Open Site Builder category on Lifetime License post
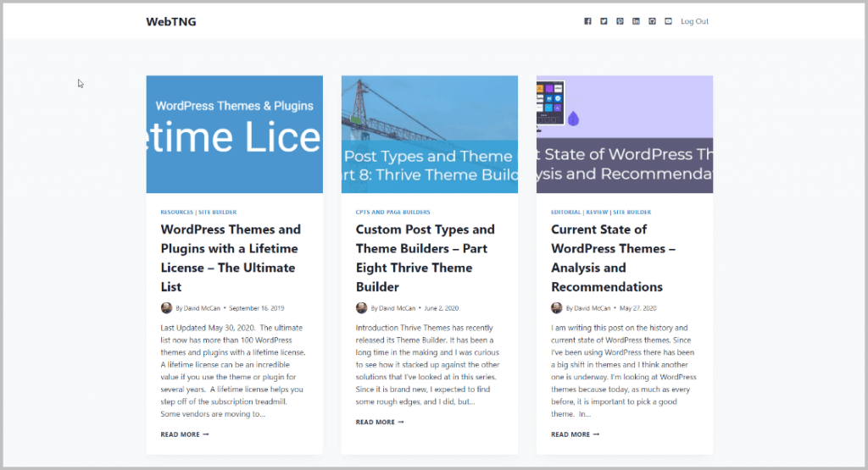 [218, 212]
